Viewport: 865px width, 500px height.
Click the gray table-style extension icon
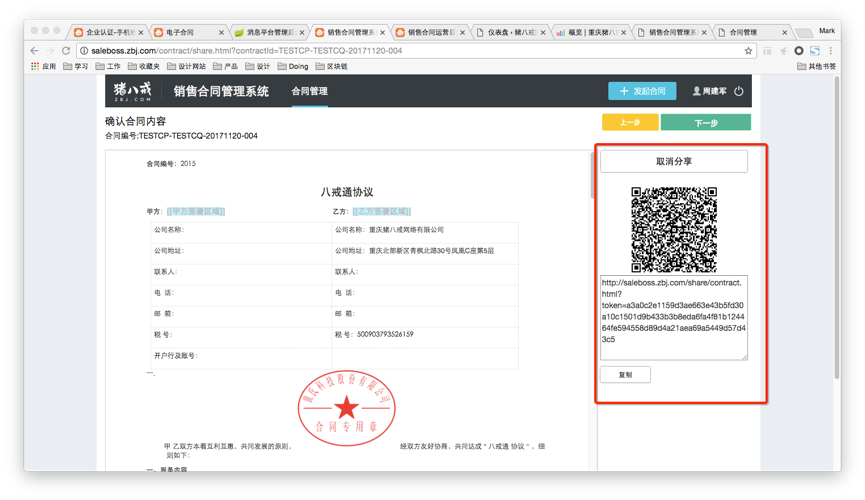[x=767, y=50]
